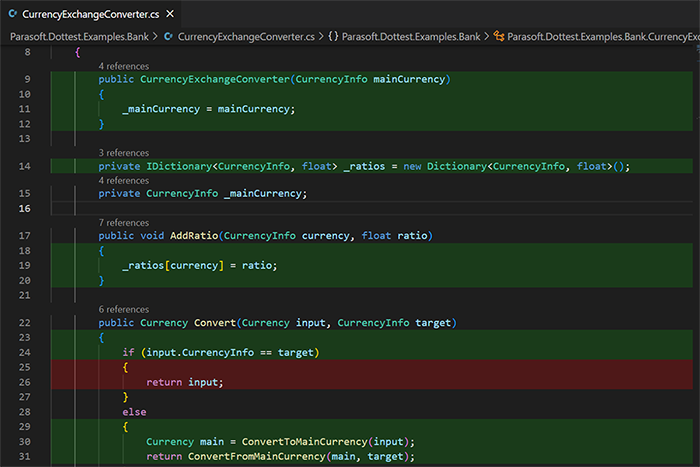This screenshot has height=467, width=700.
Task: Click the closing brace on line 20
Action: [x=101, y=280]
